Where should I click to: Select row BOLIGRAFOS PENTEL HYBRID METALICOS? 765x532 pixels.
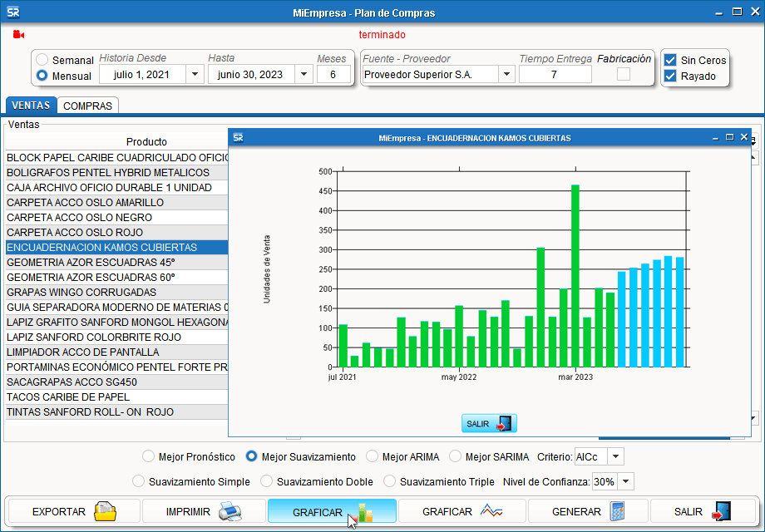116,173
